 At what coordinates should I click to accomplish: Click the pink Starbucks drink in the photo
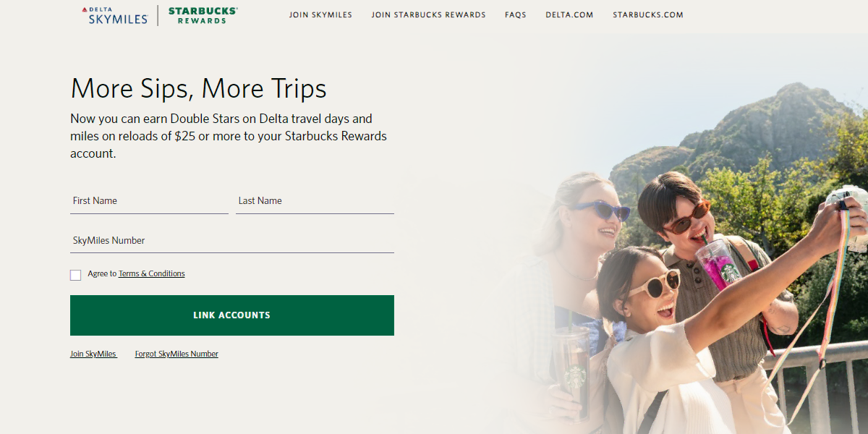click(x=718, y=264)
